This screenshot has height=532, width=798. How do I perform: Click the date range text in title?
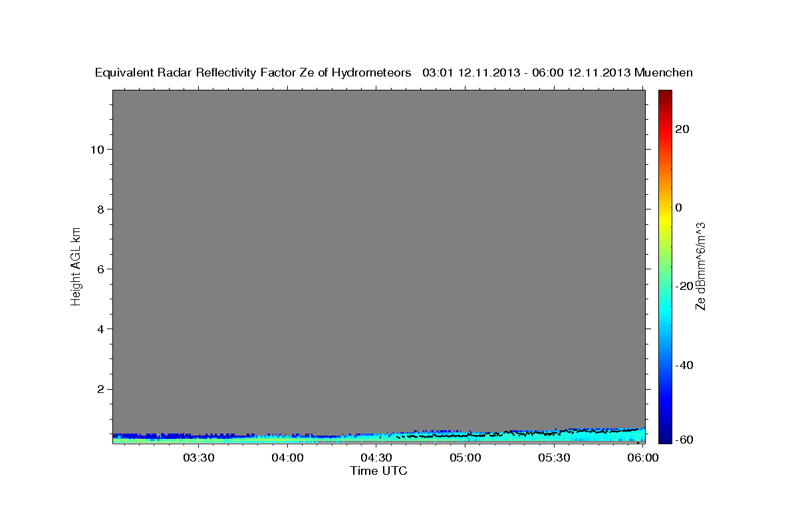tap(526, 72)
